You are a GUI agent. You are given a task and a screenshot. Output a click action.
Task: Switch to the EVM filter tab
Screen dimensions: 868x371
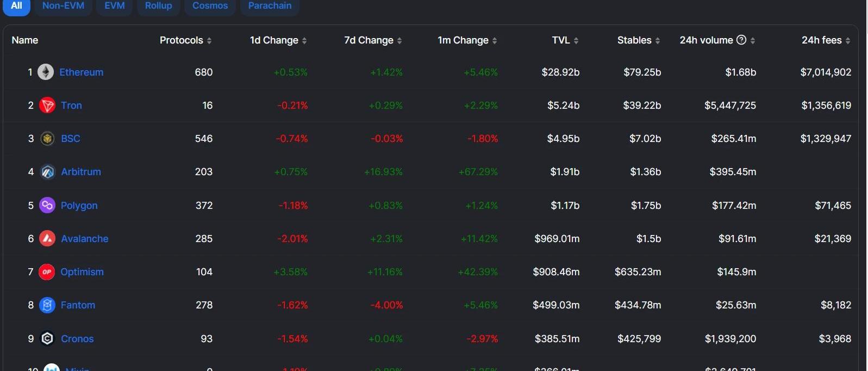tap(115, 6)
